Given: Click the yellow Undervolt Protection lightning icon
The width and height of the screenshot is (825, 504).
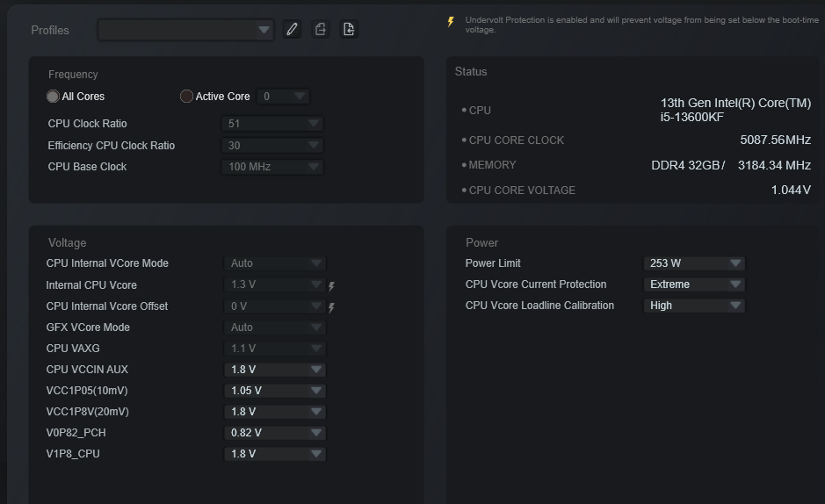Looking at the screenshot, I should [452, 22].
